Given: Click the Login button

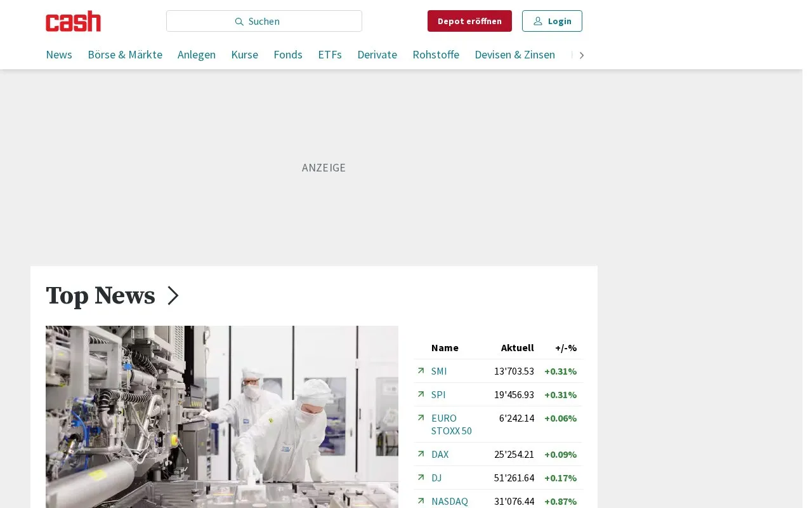Looking at the screenshot, I should coord(552,21).
